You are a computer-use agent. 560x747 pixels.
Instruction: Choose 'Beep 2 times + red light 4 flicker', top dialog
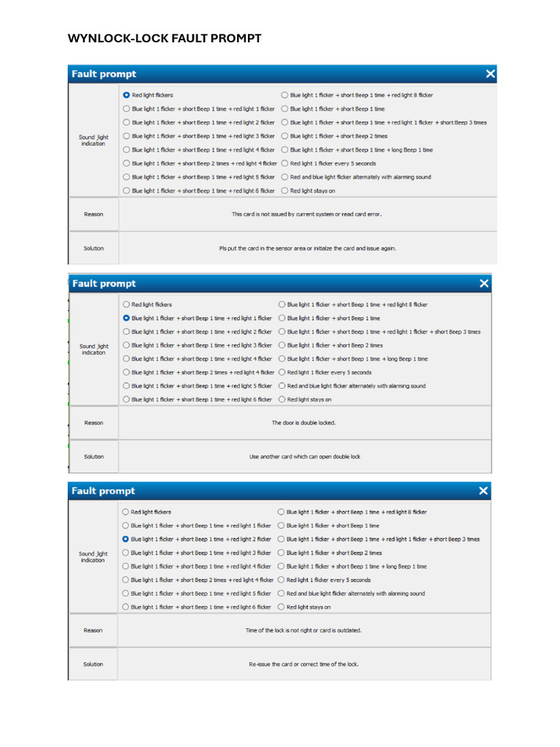click(126, 163)
